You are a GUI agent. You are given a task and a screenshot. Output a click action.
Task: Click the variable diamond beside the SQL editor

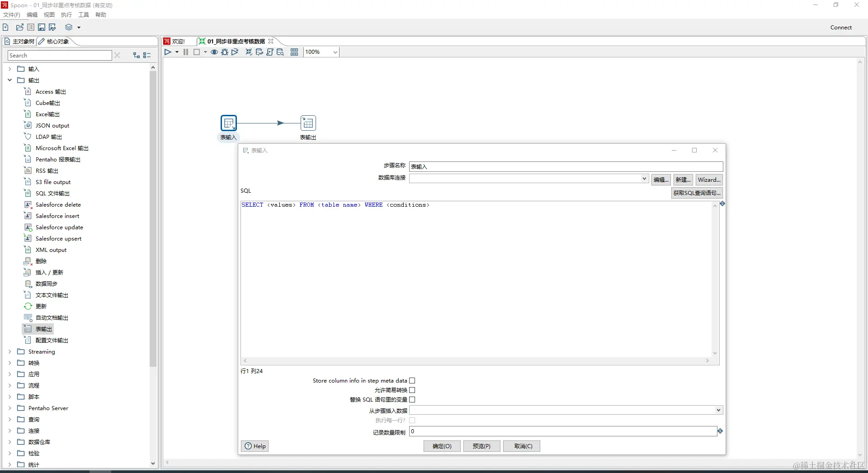[x=722, y=204]
